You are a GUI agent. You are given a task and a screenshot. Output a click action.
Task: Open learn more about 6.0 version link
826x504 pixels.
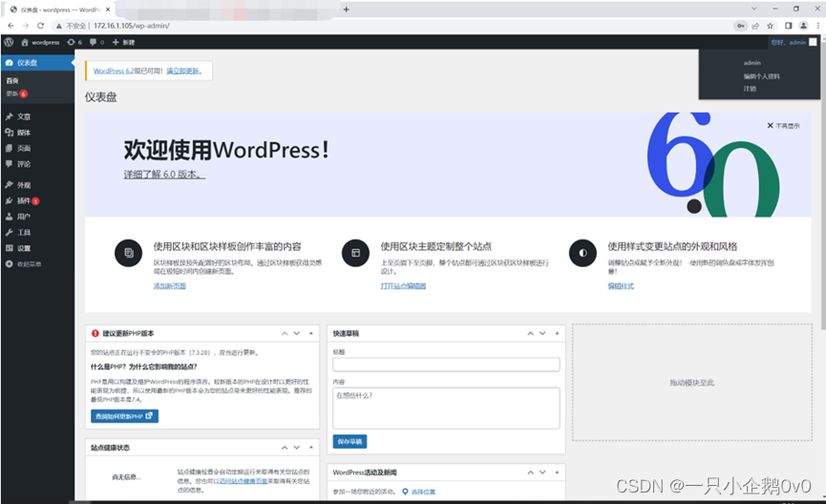tap(164, 175)
